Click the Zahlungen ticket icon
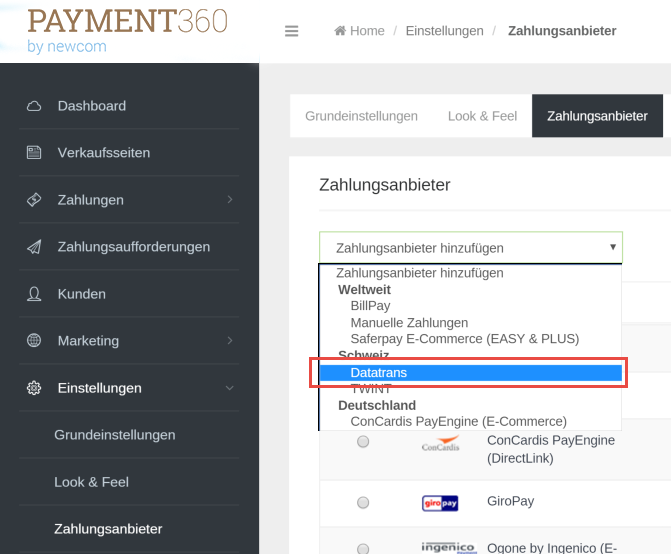This screenshot has width=671, height=554. click(x=34, y=200)
